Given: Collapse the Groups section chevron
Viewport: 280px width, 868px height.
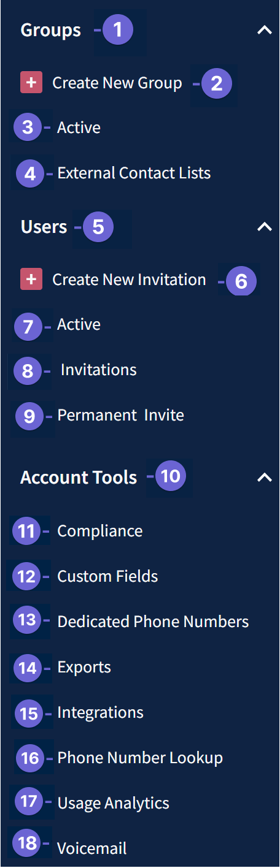Looking at the screenshot, I should [x=264, y=30].
